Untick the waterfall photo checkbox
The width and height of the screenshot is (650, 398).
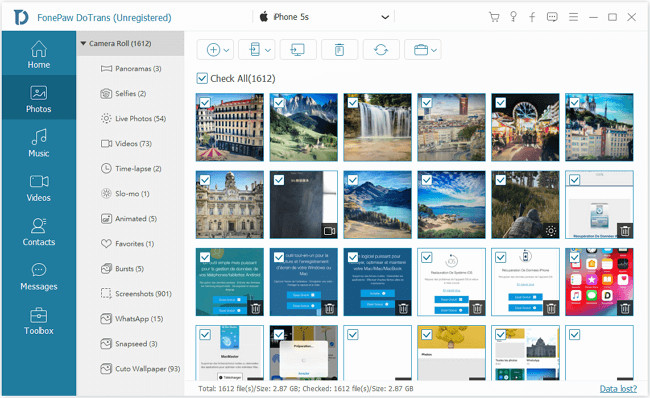coord(353,102)
